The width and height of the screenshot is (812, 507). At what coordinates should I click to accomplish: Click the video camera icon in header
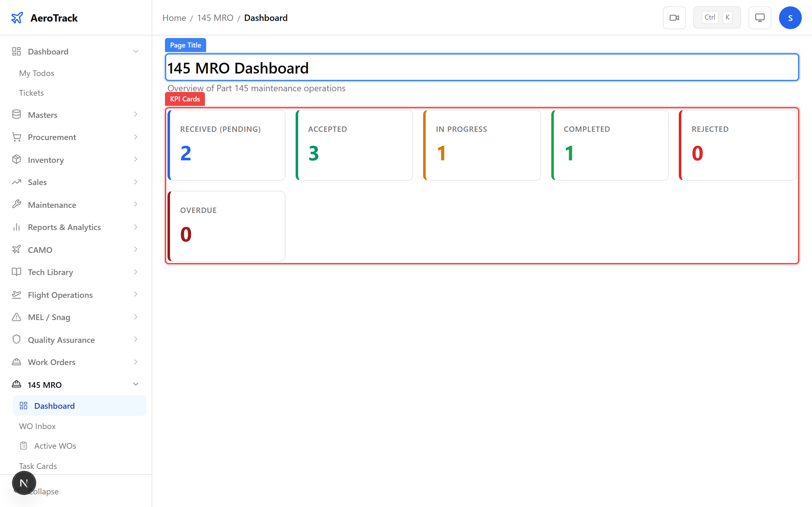674,18
